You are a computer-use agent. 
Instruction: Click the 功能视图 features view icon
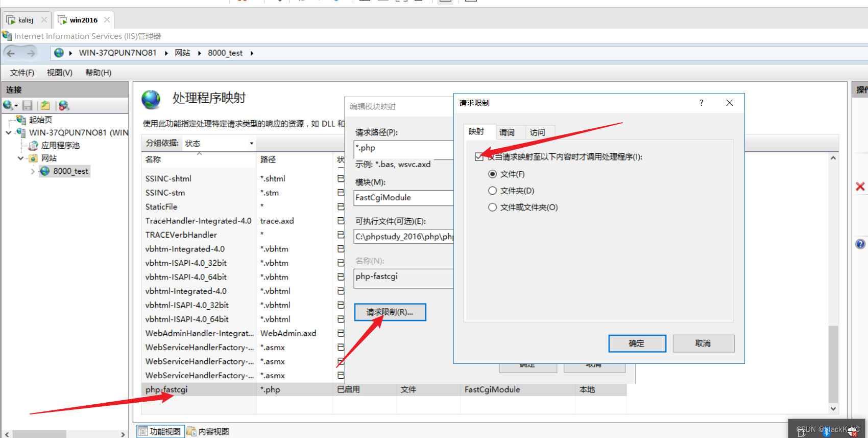coord(143,431)
